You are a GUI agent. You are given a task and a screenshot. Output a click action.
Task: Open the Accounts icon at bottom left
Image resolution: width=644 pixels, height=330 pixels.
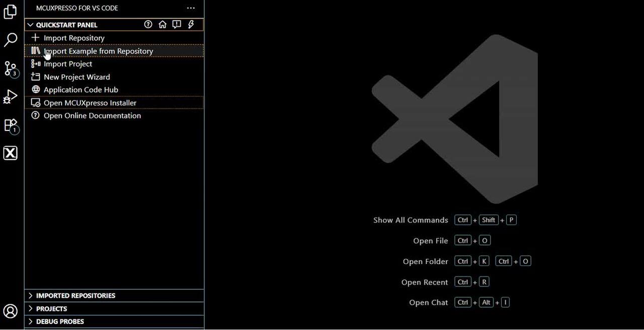(11, 311)
